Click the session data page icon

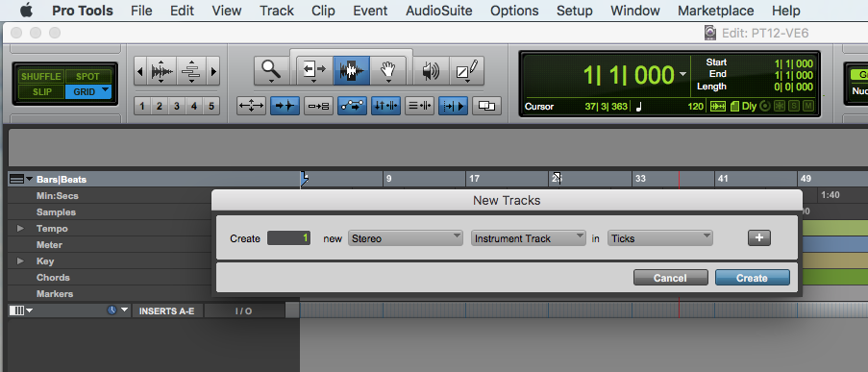(x=734, y=107)
